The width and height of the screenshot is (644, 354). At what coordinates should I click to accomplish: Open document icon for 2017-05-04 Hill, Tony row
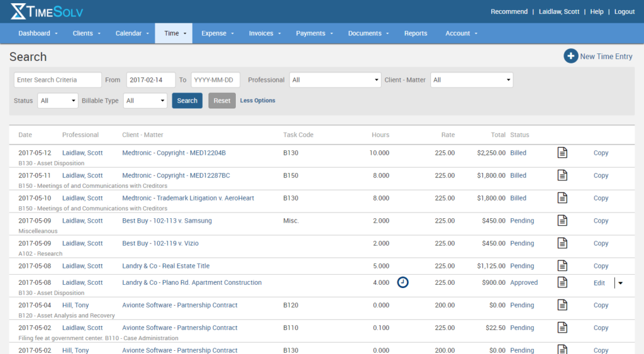click(x=562, y=305)
